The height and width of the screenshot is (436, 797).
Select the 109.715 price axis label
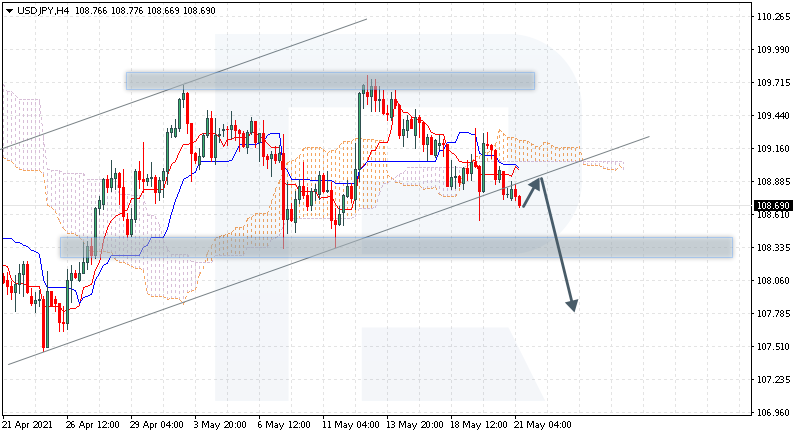coord(773,83)
